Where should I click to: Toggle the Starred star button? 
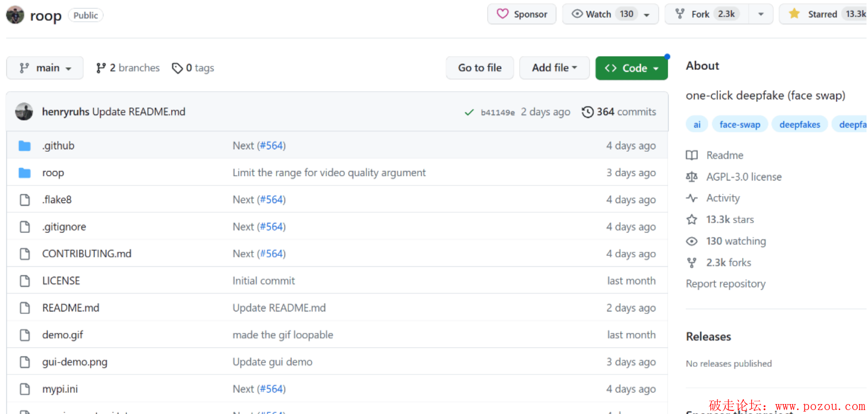(823, 14)
